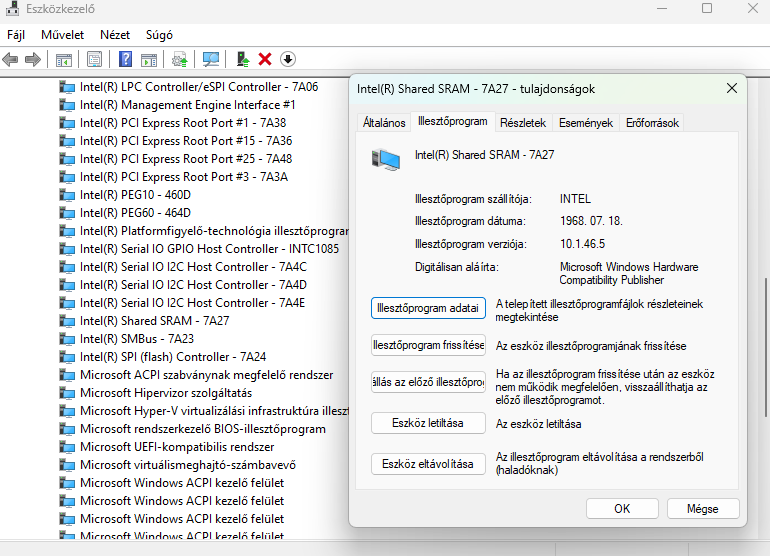Screen dimensions: 770x556
Task: Select Intel(R) Platformfigyelő-technológia illesztőprogram row
Action: click(x=214, y=231)
